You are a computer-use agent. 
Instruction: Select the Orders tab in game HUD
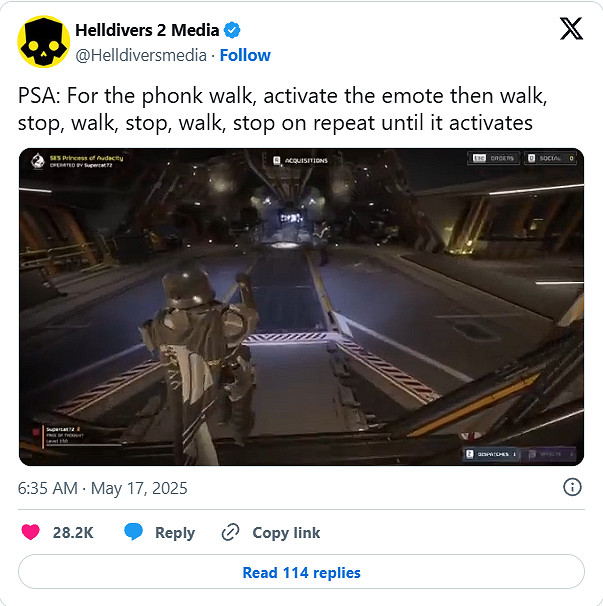pyautogui.click(x=494, y=158)
